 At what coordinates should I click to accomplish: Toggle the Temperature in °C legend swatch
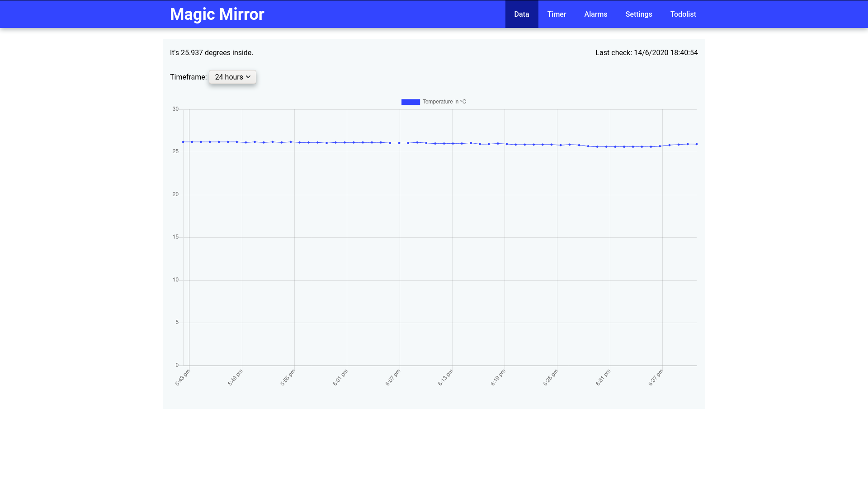[x=410, y=102]
